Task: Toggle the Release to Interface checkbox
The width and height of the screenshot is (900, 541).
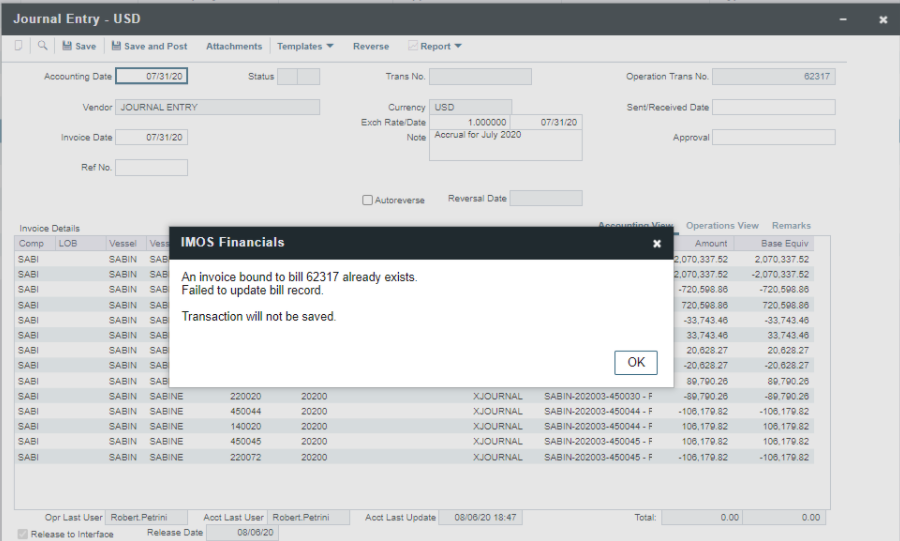Action: tap(23, 534)
